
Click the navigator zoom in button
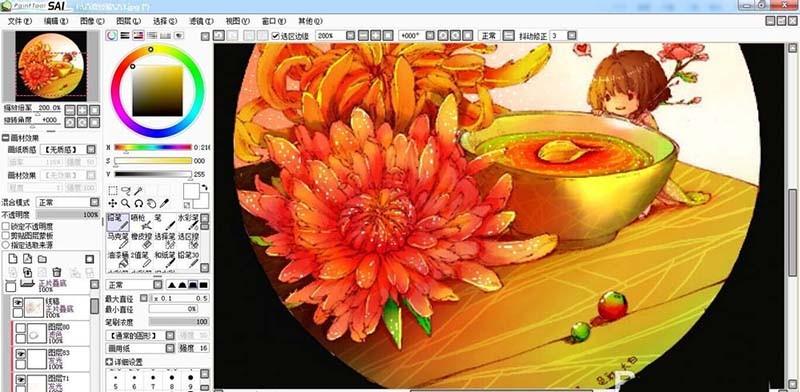[82, 110]
